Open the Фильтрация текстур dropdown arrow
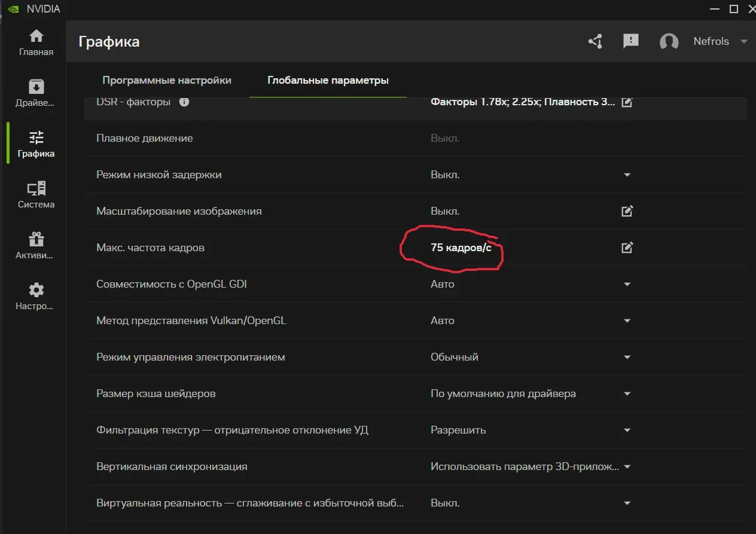Screen dimensions: 756x534 (x=627, y=430)
